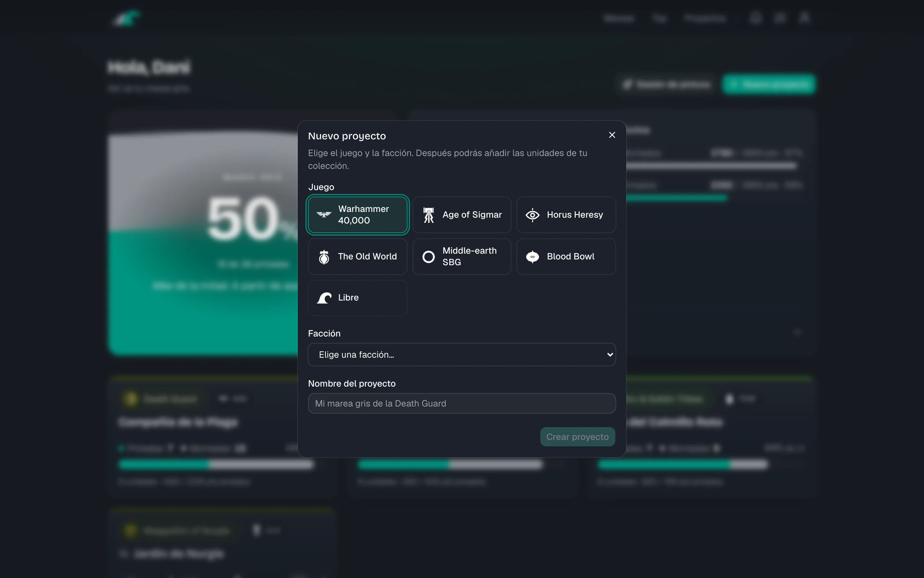This screenshot has height=578, width=924.
Task: Open the Elige una facción dropdown
Action: coord(462,355)
